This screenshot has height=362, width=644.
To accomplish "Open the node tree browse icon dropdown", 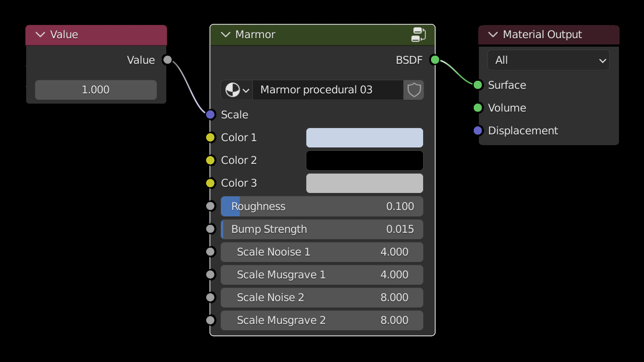I will (237, 90).
